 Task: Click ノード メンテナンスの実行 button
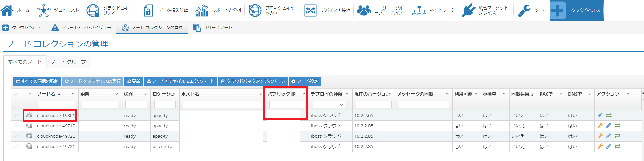93,81
